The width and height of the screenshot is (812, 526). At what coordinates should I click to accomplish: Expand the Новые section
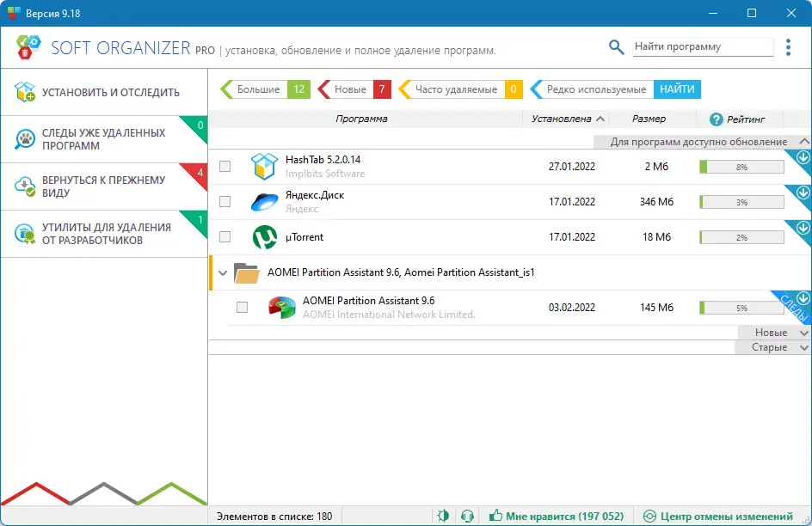pos(774,333)
